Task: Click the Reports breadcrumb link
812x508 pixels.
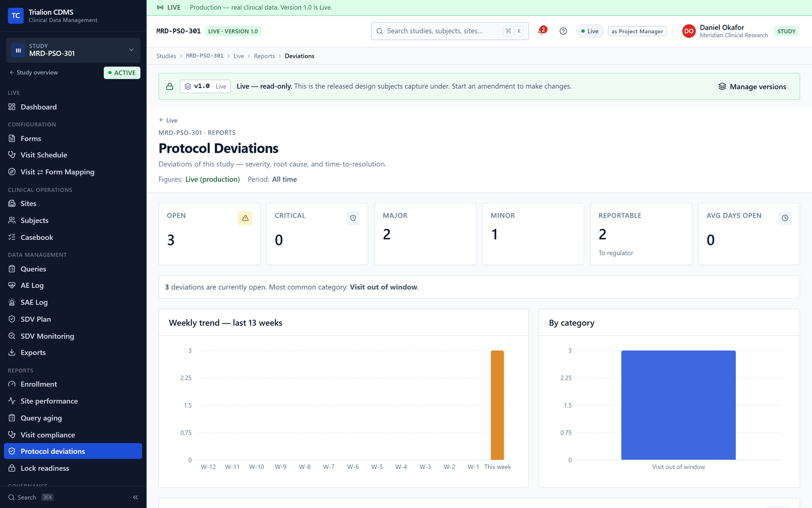Action: pyautogui.click(x=264, y=56)
